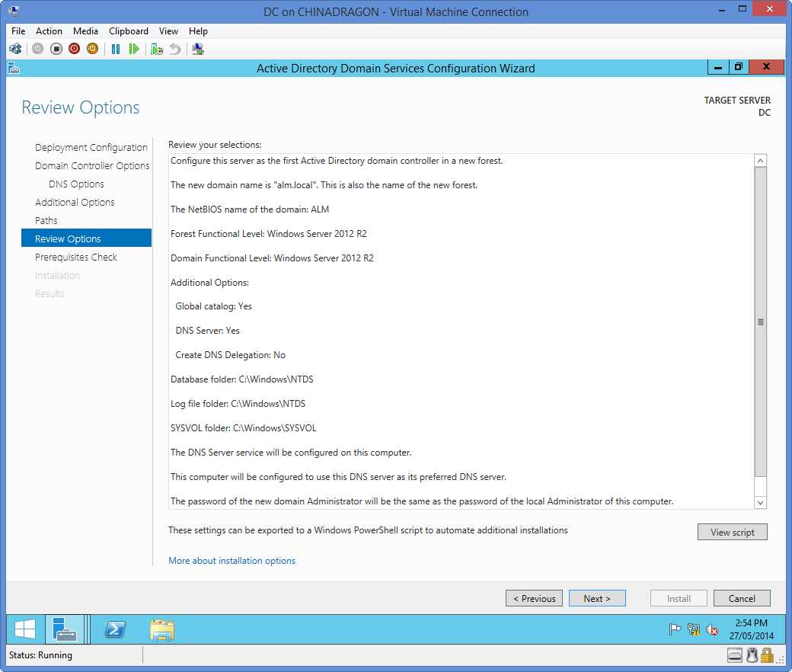Click the 'Domain Functional Level' line
The image size is (792, 672).
(x=273, y=258)
